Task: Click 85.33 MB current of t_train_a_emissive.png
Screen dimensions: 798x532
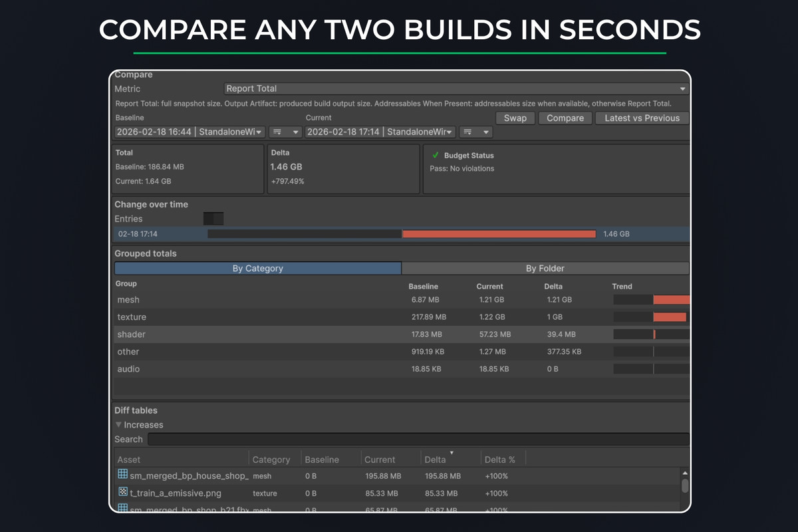Action: tap(382, 493)
